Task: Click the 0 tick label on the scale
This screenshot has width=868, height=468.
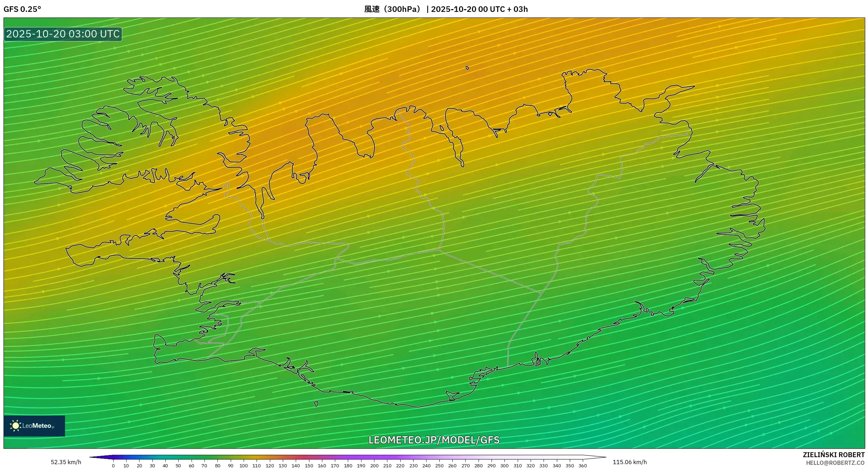Action: [x=113, y=466]
